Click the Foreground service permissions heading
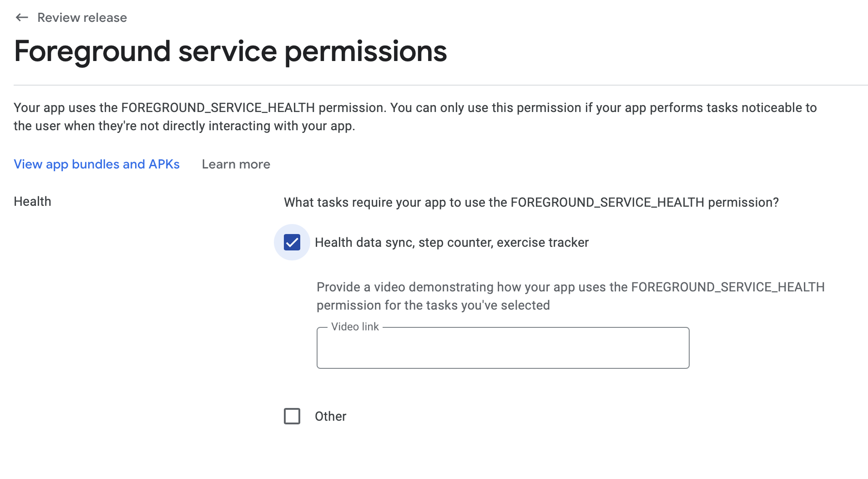This screenshot has height=479, width=868. pos(230,51)
